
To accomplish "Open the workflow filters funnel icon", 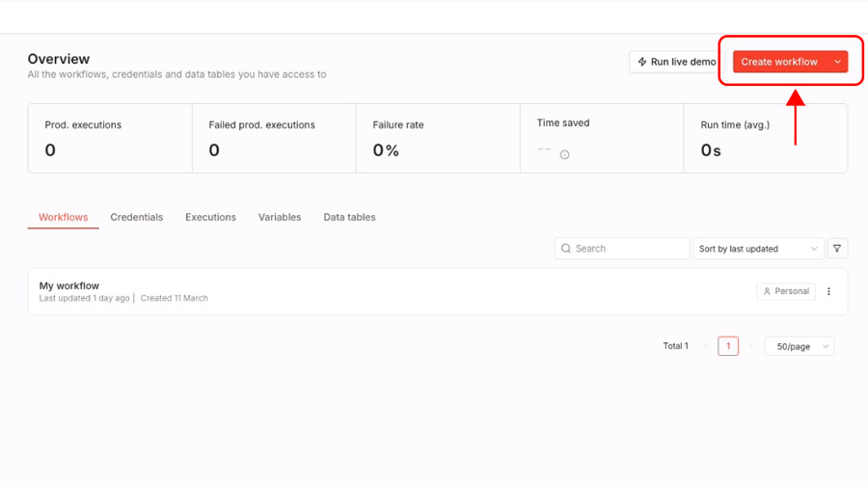I will (837, 249).
